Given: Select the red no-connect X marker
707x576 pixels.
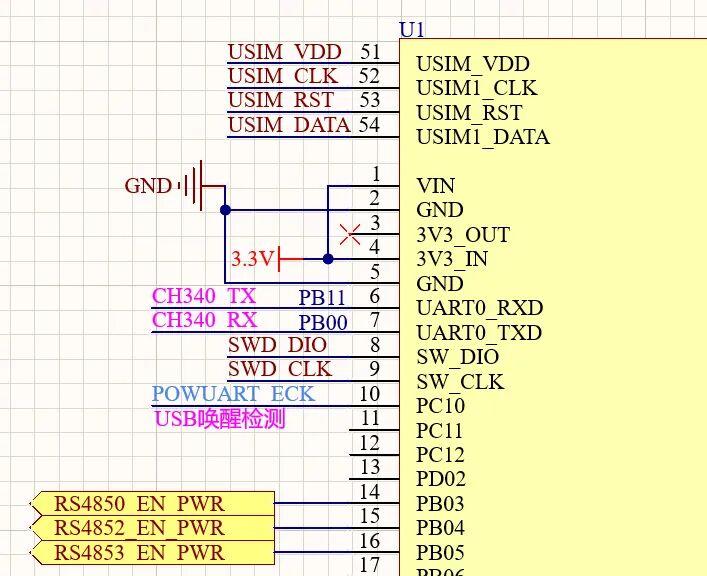Looking at the screenshot, I should coord(350,235).
